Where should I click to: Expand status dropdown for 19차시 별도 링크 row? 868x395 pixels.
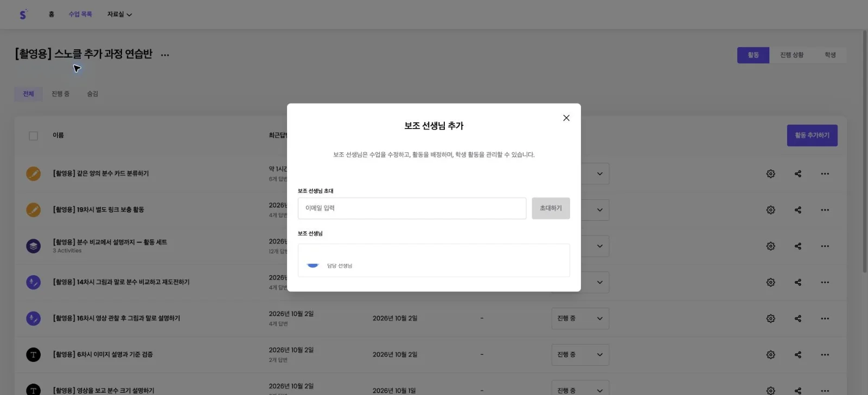(x=595, y=210)
